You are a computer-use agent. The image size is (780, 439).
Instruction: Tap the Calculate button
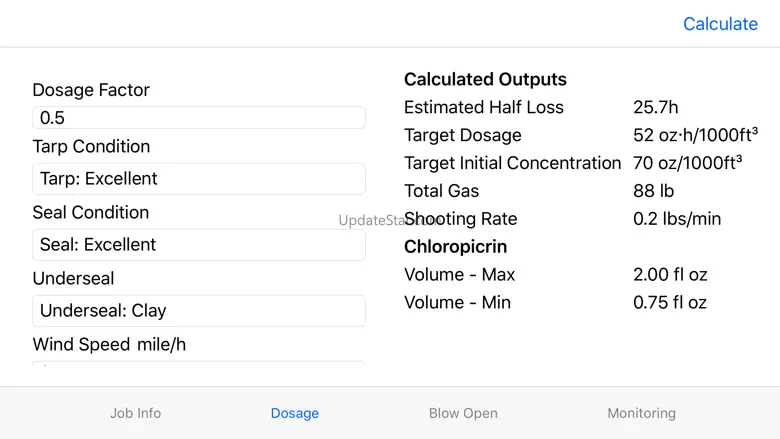(720, 24)
